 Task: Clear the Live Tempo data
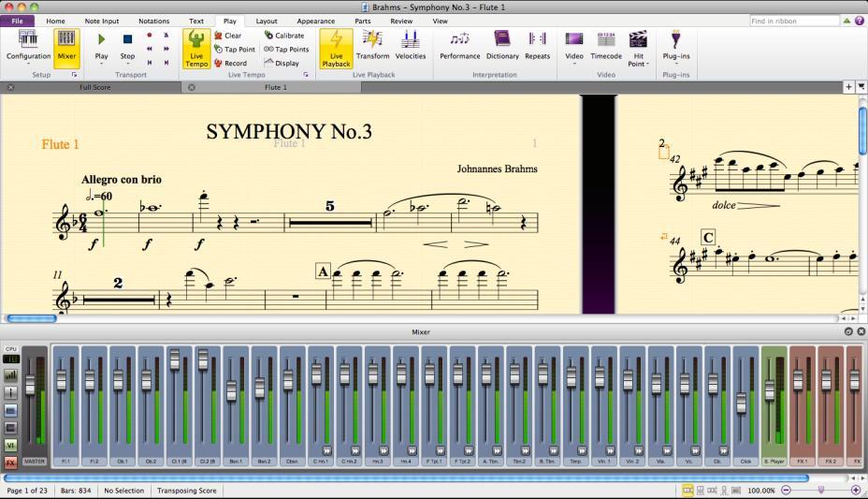[x=227, y=36]
